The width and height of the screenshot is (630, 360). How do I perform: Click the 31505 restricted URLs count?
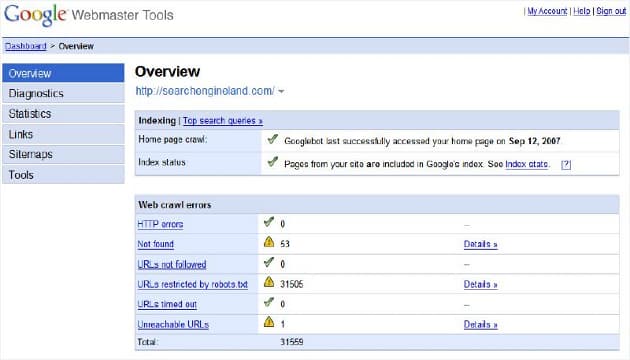[x=292, y=284]
